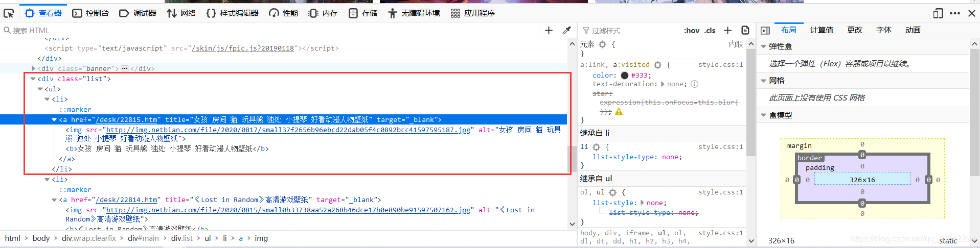The width and height of the screenshot is (980, 248).
Task: Open the 存储 storage tab
Action: point(363,13)
